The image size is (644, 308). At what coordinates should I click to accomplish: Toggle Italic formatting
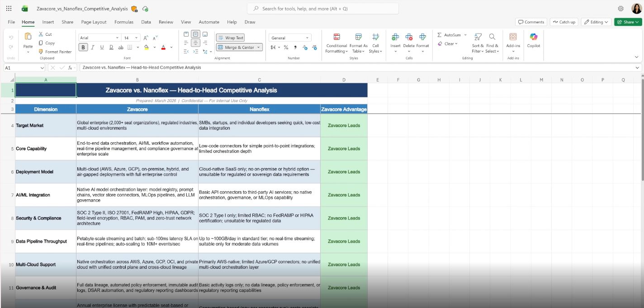tap(93, 47)
